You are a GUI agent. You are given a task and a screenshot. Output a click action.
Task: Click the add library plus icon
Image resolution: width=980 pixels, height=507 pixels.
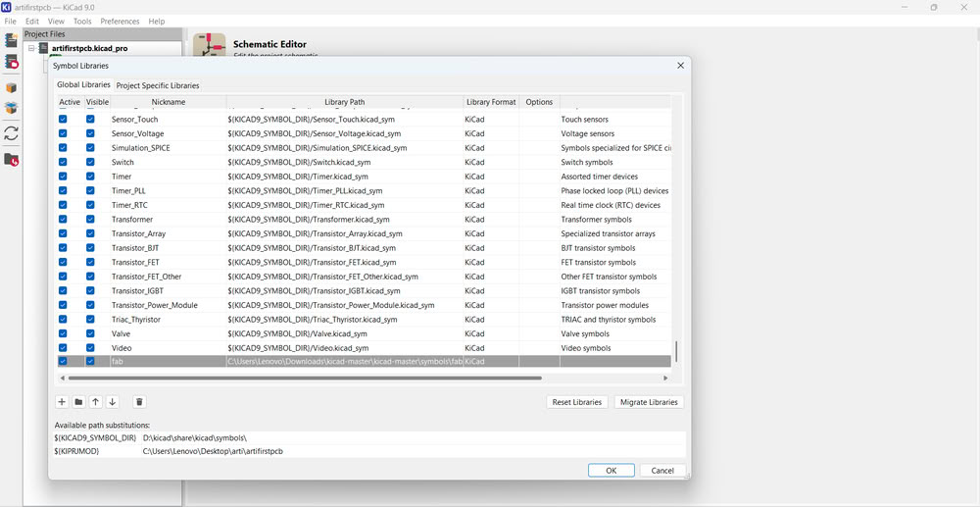coord(62,402)
